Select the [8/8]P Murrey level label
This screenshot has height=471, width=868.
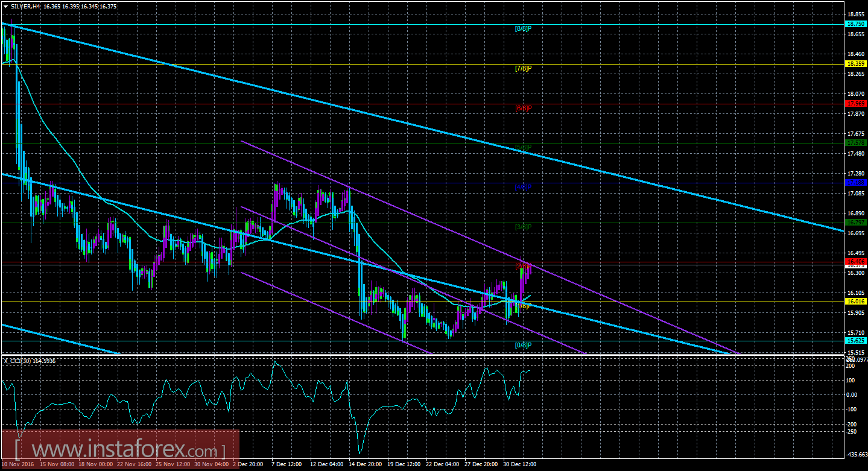point(523,28)
